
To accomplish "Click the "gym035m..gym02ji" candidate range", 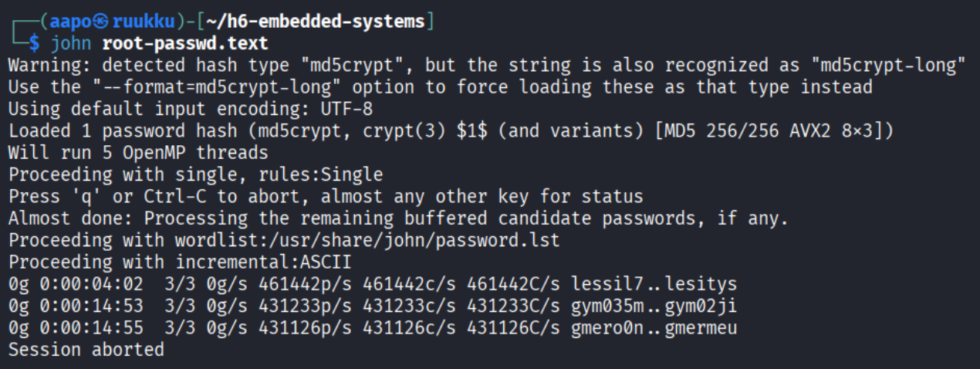I will click(x=654, y=306).
